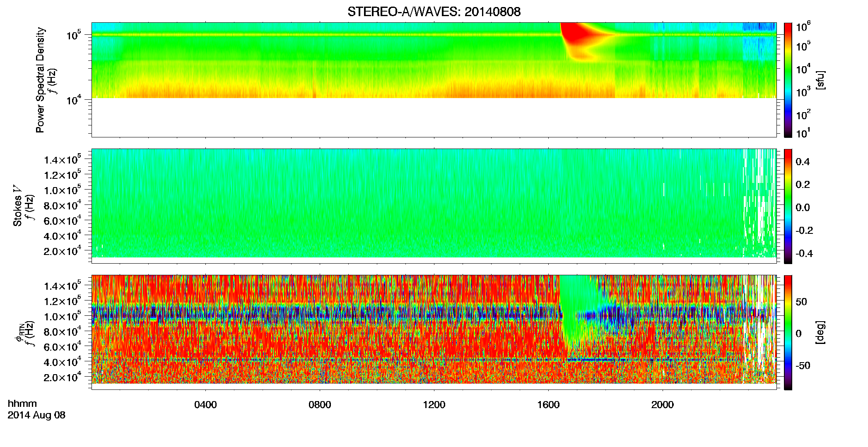Click the φ RTN angle colorbar
The image size is (868, 447).
[788, 332]
